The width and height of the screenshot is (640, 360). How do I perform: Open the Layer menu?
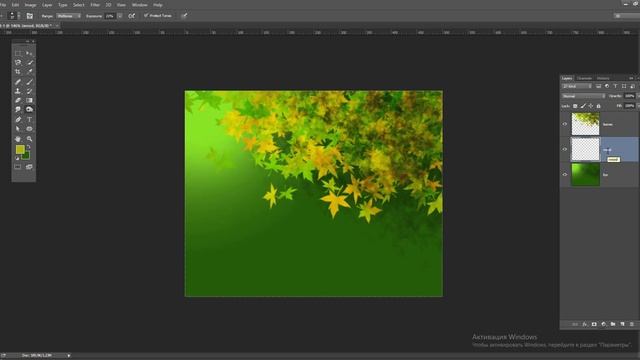tap(47, 5)
